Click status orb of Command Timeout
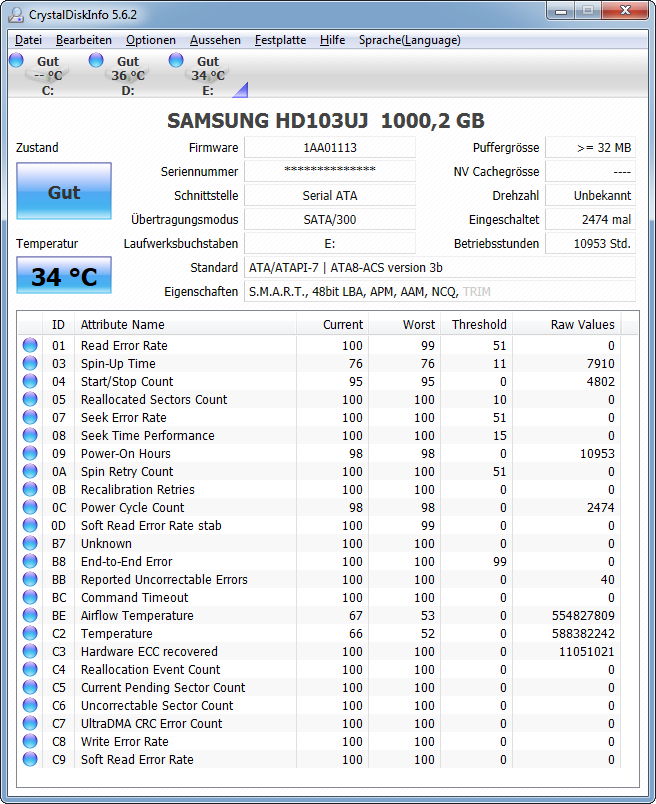 click(x=30, y=597)
